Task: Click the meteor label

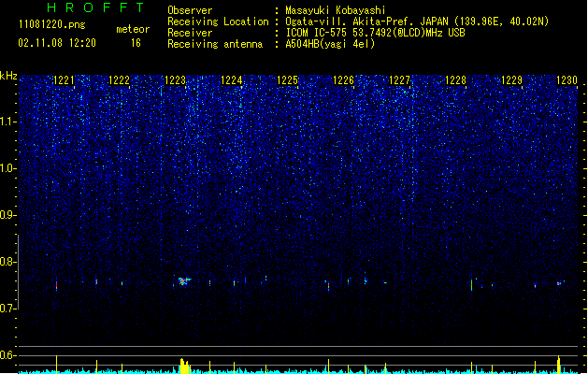Action: click(133, 29)
